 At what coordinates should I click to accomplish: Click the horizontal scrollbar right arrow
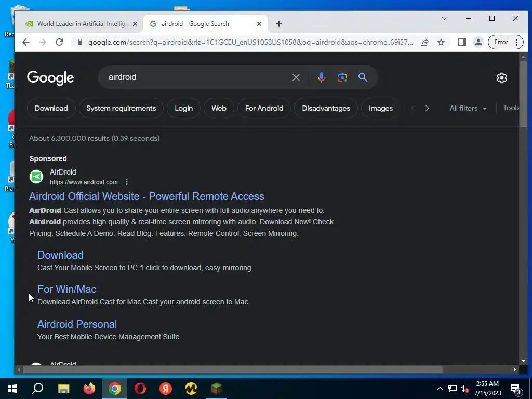tap(515, 370)
